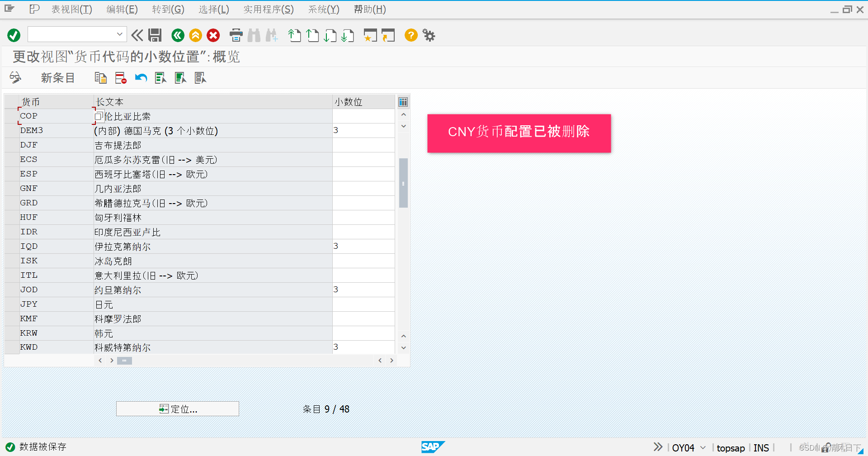Open the 转到(G) menu
Image resolution: width=868 pixels, height=456 pixels.
168,9
